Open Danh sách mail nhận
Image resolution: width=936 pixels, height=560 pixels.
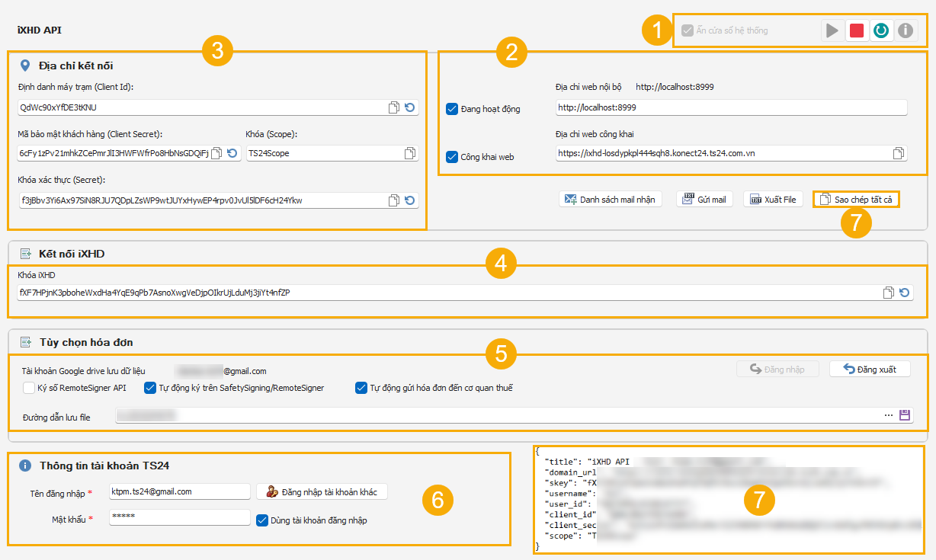611,200
